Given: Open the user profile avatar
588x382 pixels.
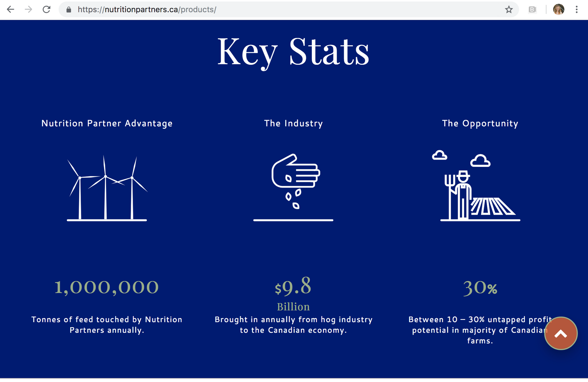Looking at the screenshot, I should click(558, 9).
